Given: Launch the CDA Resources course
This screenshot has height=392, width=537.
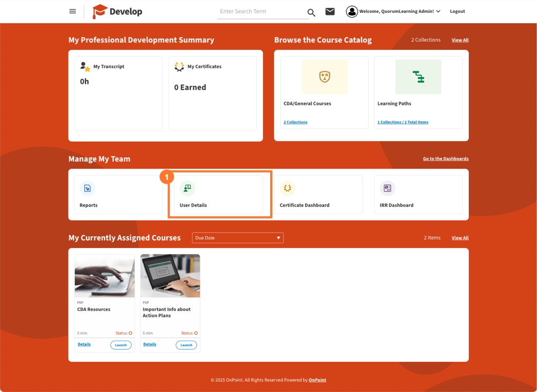Looking at the screenshot, I should tap(121, 345).
